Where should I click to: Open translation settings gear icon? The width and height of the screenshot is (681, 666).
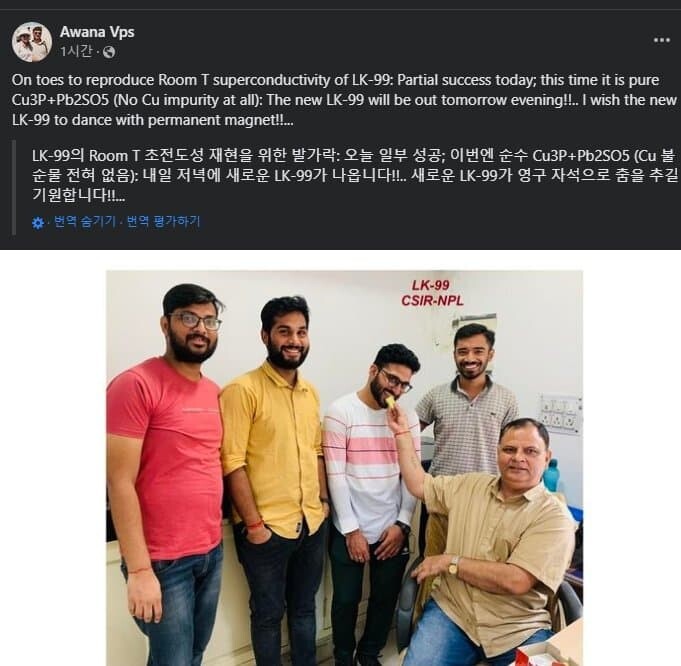pos(38,223)
